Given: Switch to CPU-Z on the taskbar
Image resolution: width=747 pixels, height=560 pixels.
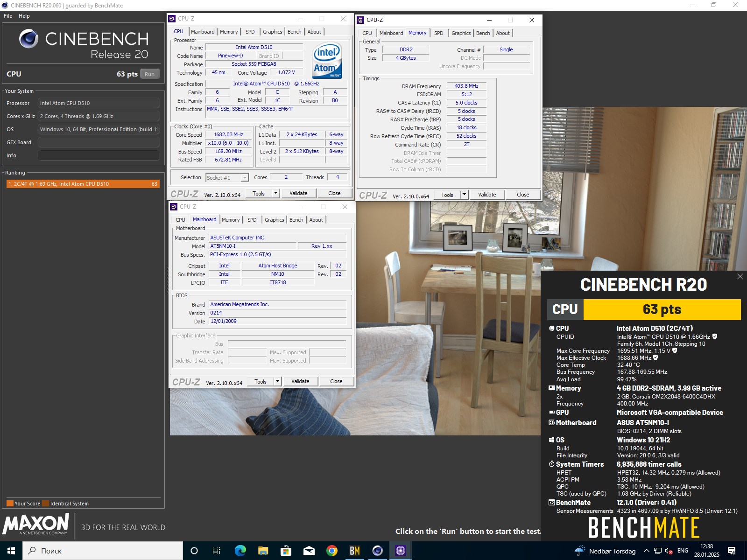Looking at the screenshot, I should click(400, 551).
